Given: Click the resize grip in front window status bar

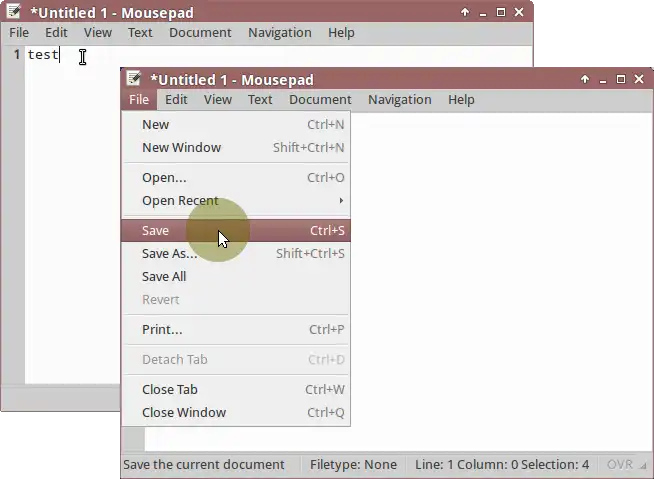Looking at the screenshot, I should pyautogui.click(x=644, y=465).
